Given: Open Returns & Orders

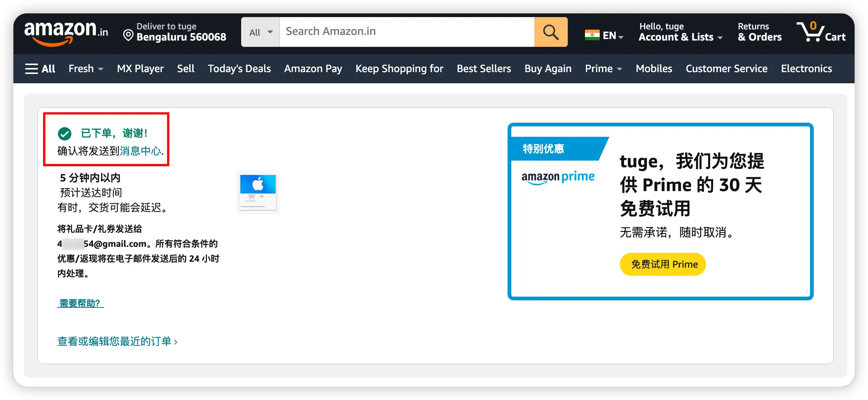Looking at the screenshot, I should (x=759, y=32).
